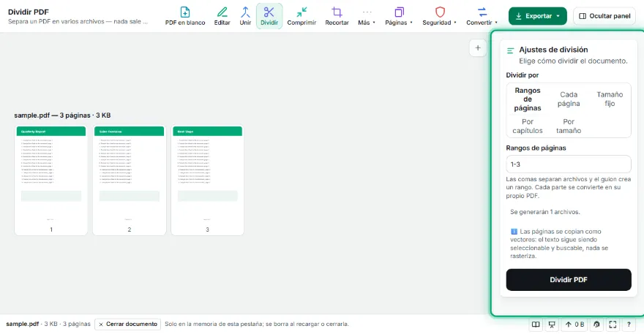Open the Comprimir tool
Image resolution: width=644 pixels, height=334 pixels.
click(302, 16)
